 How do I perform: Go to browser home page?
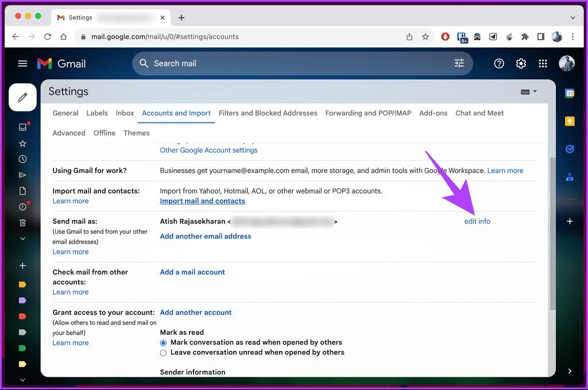pos(63,37)
